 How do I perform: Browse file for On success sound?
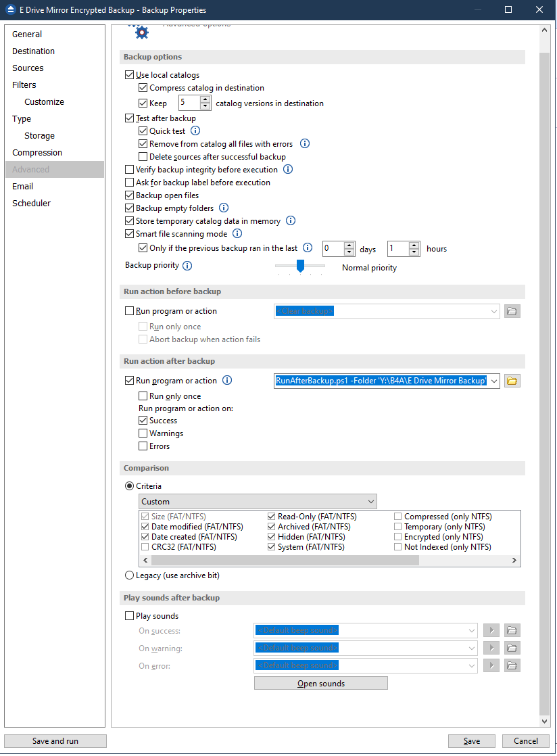pos(512,630)
